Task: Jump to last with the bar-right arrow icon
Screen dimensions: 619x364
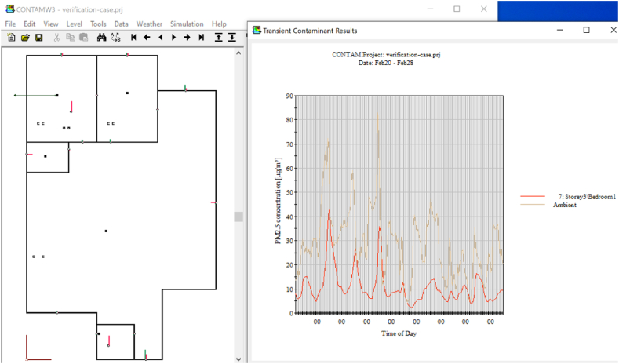Action: click(x=202, y=38)
